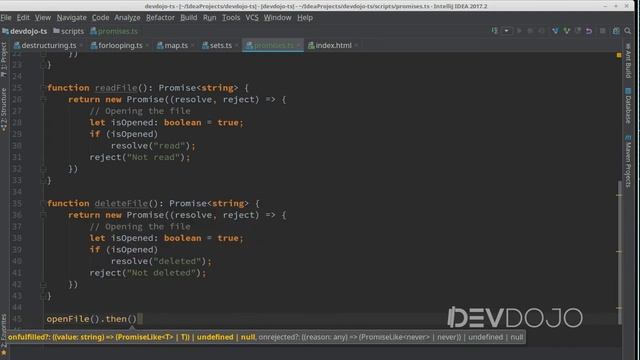Open the File menu
640x360 pixels.
6,18
